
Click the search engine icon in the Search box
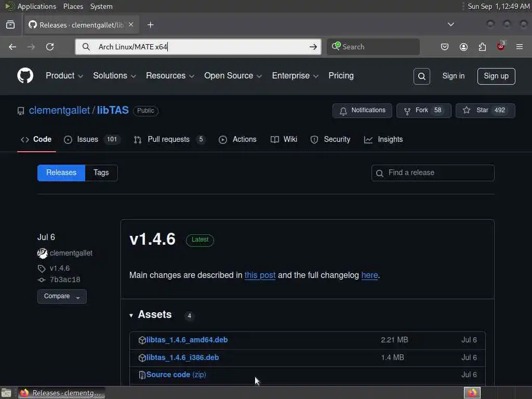point(336,46)
